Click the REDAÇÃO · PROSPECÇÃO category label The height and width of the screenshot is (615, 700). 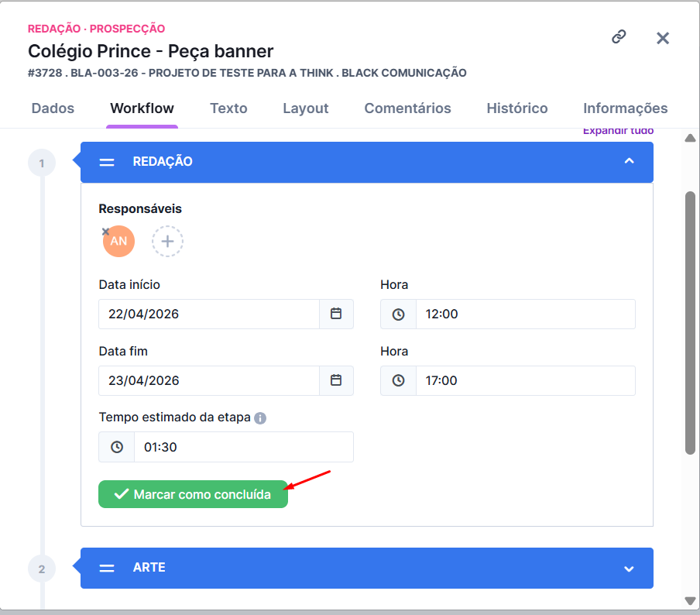point(97,29)
